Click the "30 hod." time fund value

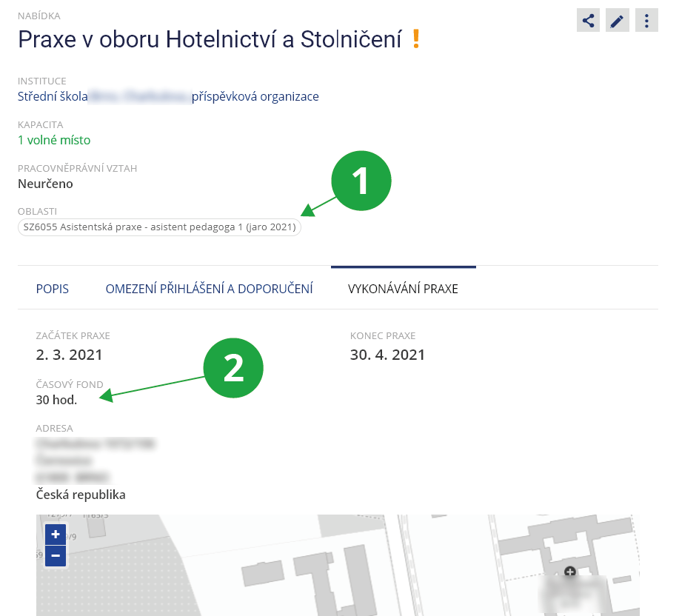click(x=56, y=400)
